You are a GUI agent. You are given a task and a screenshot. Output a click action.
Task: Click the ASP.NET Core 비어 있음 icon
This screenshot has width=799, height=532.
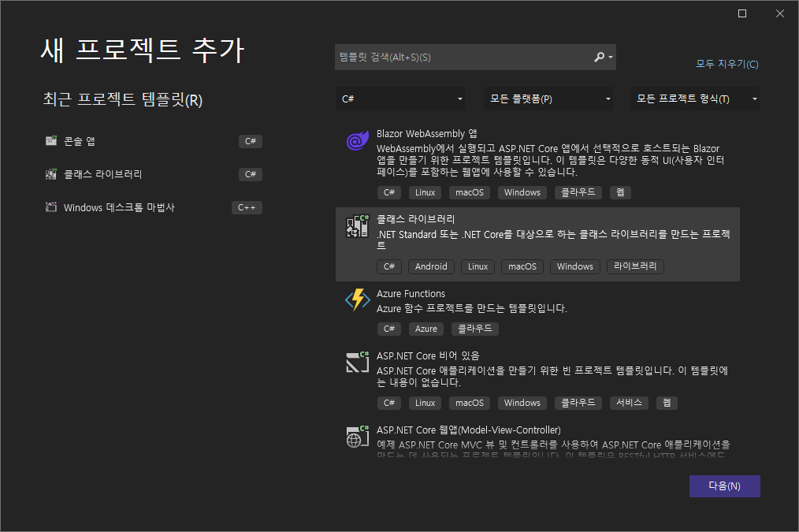click(x=357, y=362)
